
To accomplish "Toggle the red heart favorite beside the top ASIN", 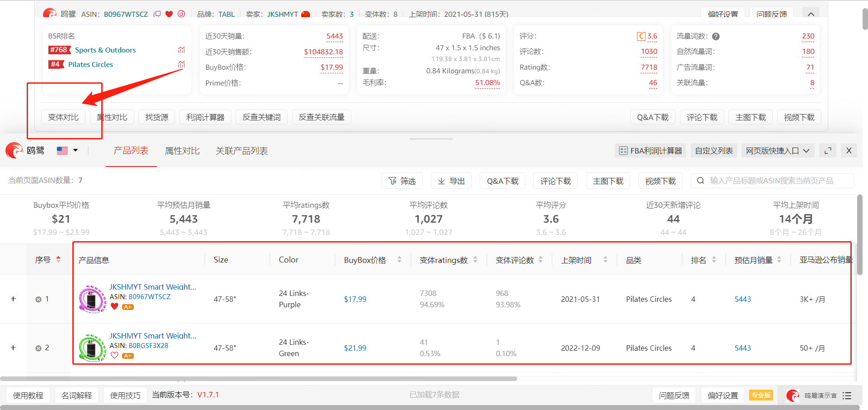I will (169, 14).
